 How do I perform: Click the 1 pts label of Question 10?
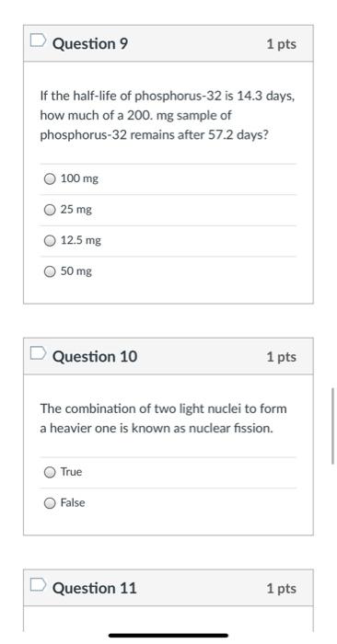[281, 357]
